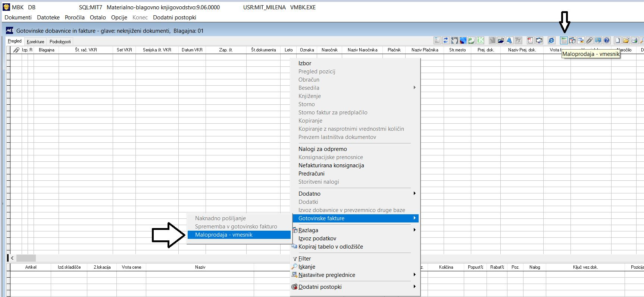Image resolution: width=644 pixels, height=297 pixels.
Task: Click the Izd.skladišče column header
Action: 69,267
